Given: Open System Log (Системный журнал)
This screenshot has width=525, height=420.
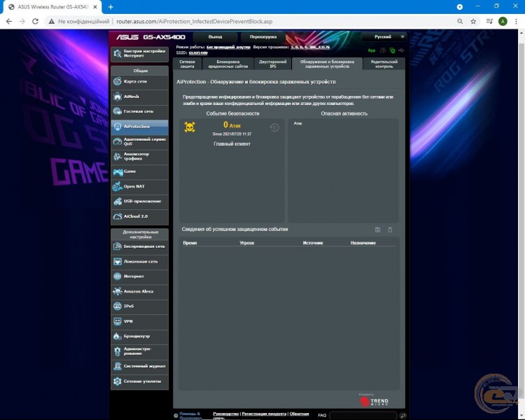Looking at the screenshot, I should (x=139, y=366).
